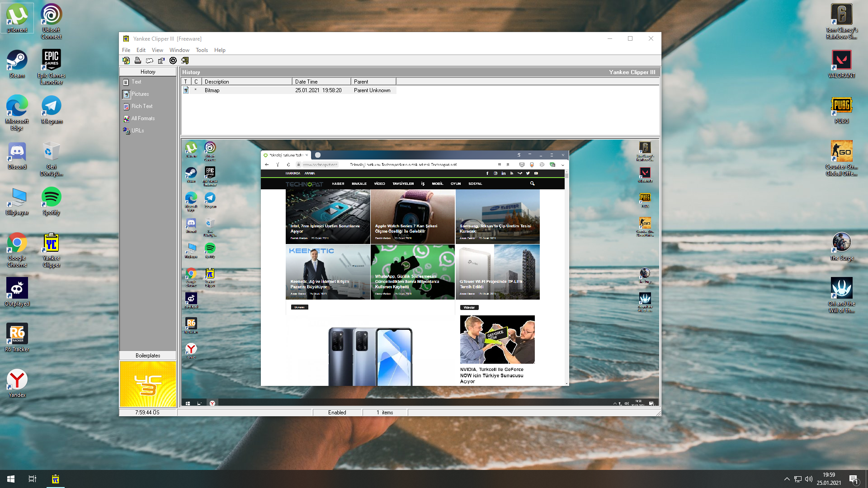Show hidden system tray icons chevron
The height and width of the screenshot is (488, 868).
pyautogui.click(x=787, y=479)
